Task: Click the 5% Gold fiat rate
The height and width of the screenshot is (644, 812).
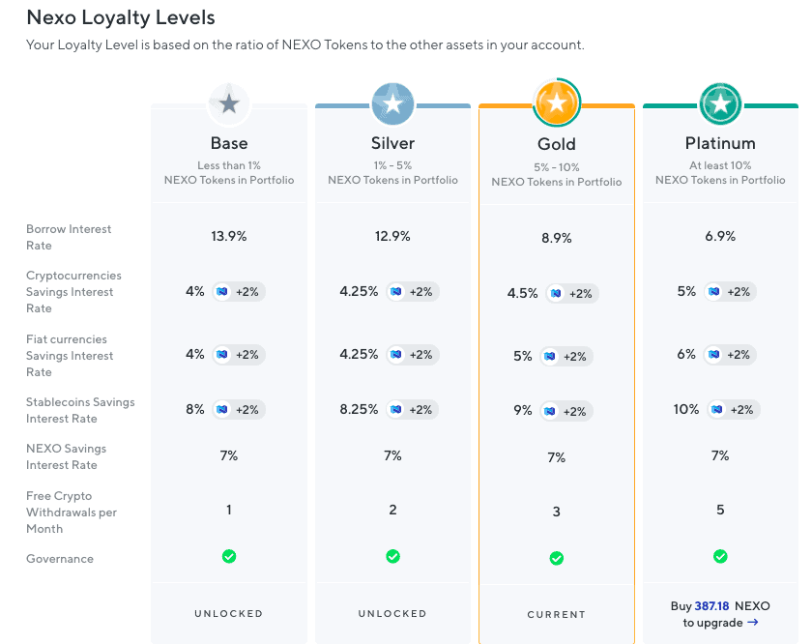Action: 523,357
